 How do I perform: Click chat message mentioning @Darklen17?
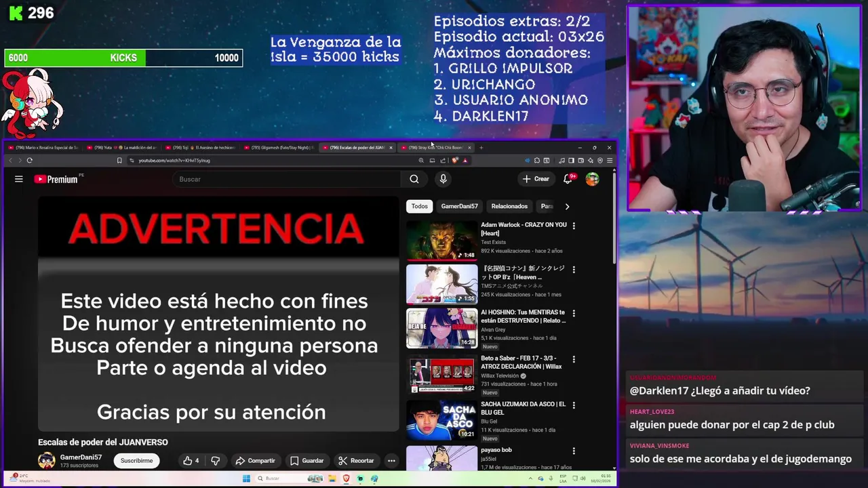719,390
